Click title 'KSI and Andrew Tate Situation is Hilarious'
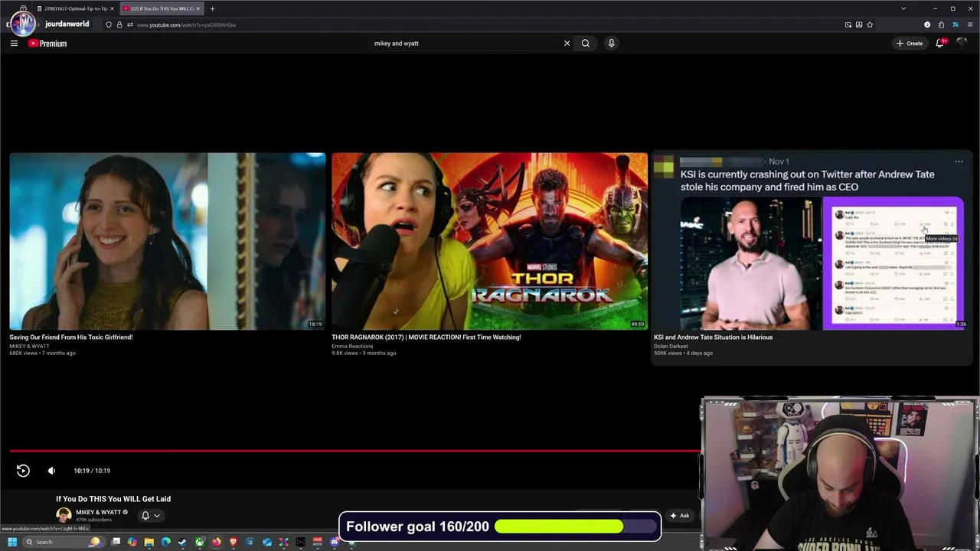This screenshot has width=980, height=551. pos(714,337)
